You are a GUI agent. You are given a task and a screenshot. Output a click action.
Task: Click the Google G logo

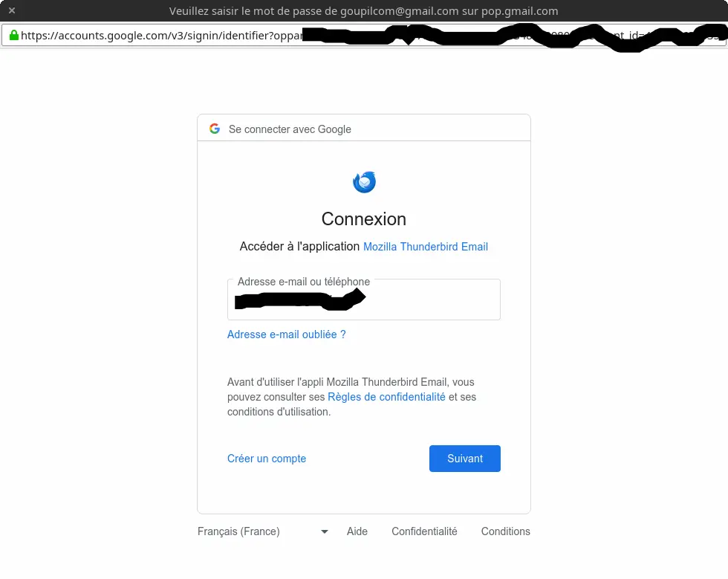[x=215, y=129]
